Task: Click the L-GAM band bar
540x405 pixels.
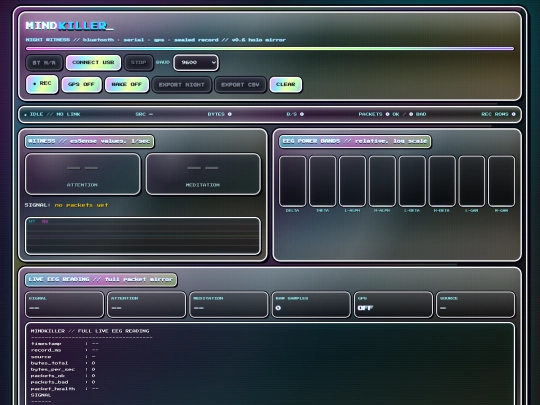Action: click(x=471, y=181)
